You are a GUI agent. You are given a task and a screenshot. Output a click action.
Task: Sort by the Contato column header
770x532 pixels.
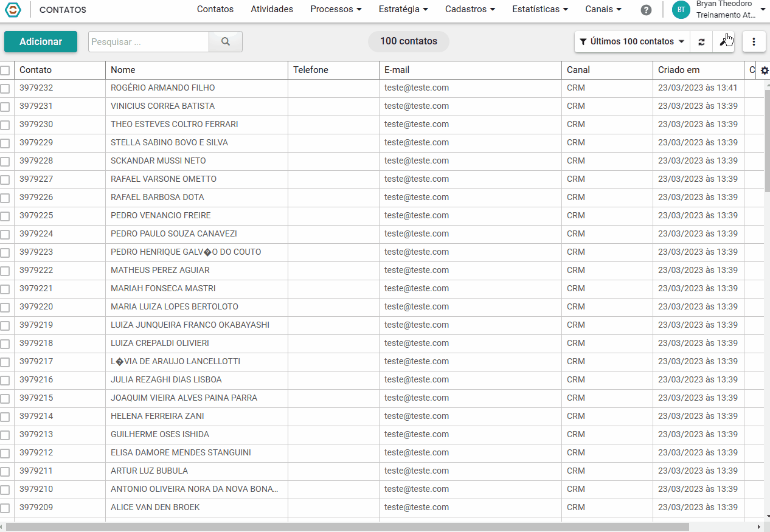tap(60, 70)
